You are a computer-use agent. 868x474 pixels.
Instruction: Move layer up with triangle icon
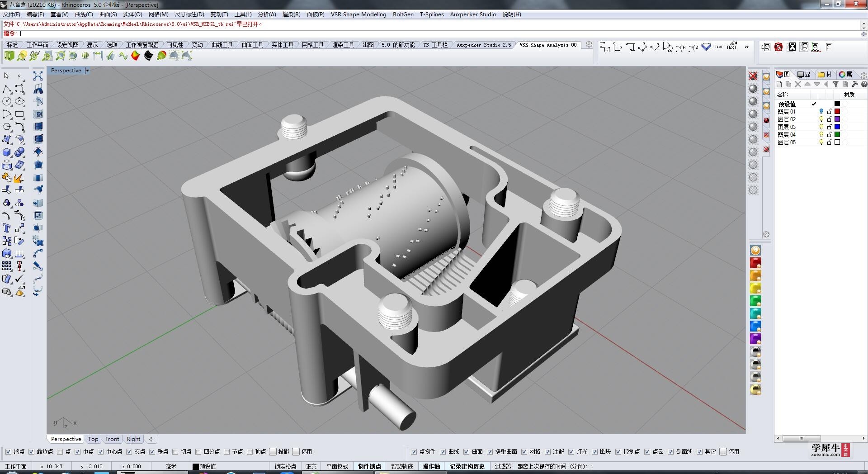pyautogui.click(x=807, y=84)
